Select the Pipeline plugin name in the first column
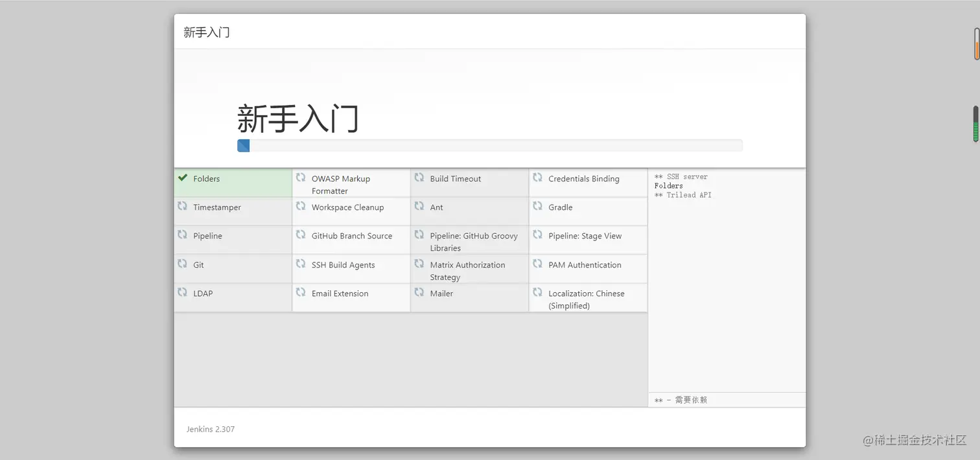 point(207,236)
